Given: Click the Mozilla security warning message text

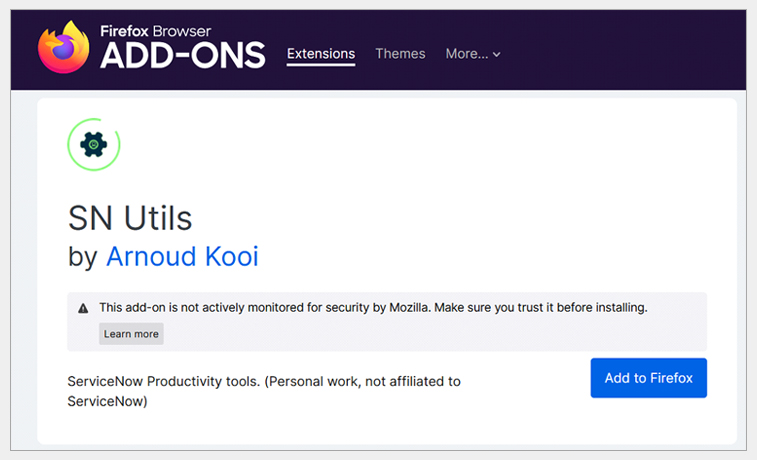Looking at the screenshot, I should point(373,308).
